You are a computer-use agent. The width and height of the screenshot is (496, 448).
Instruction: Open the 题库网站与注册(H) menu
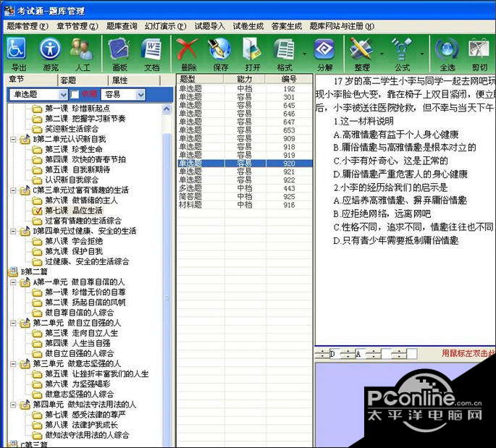click(342, 26)
